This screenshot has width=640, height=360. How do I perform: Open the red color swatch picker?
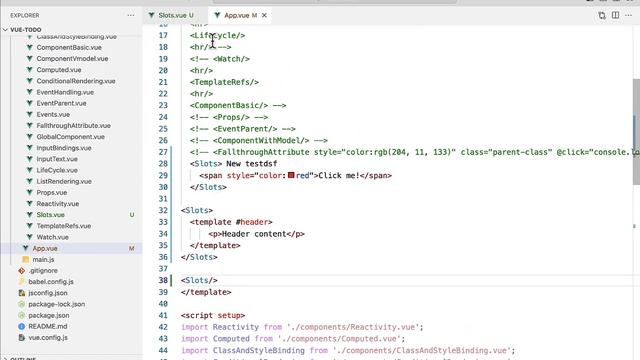pyautogui.click(x=291, y=175)
